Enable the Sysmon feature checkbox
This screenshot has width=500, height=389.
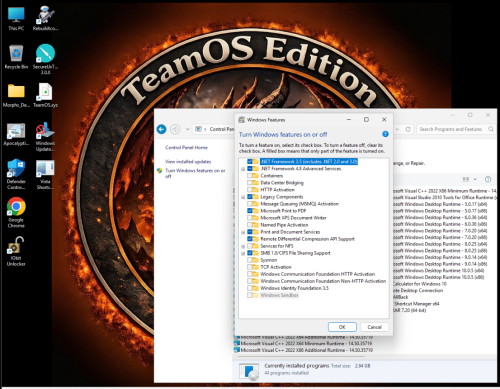coord(250,260)
